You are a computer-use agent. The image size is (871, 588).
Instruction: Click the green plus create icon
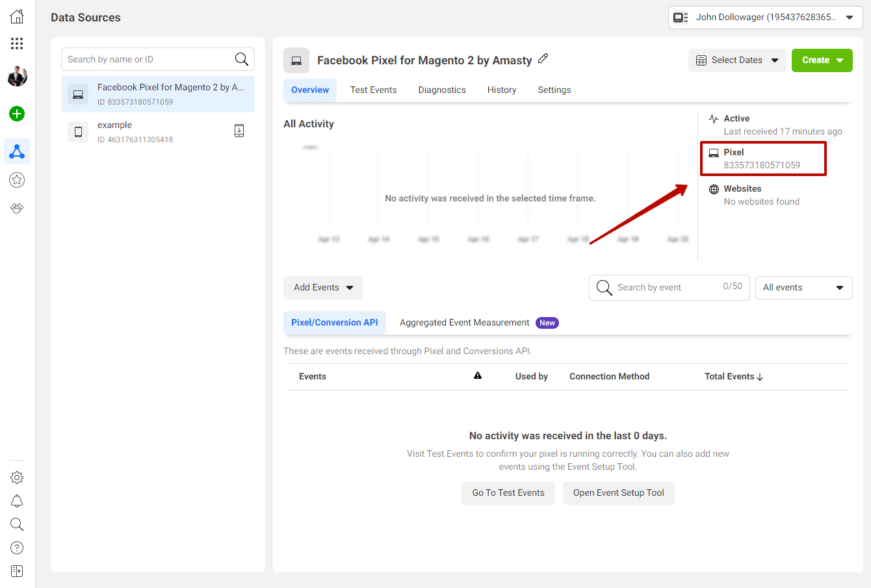click(17, 114)
